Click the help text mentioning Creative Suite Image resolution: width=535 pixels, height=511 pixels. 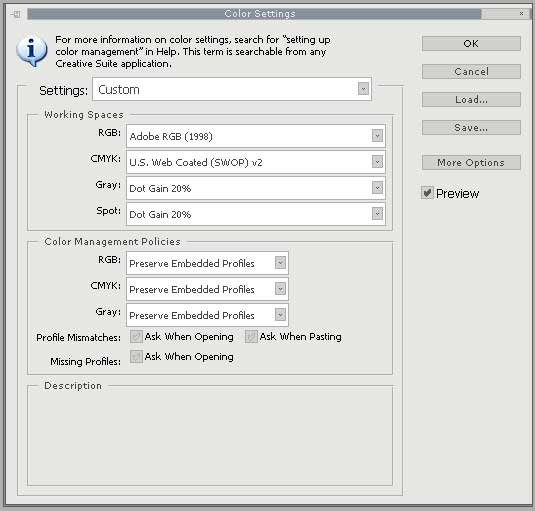tap(193, 52)
